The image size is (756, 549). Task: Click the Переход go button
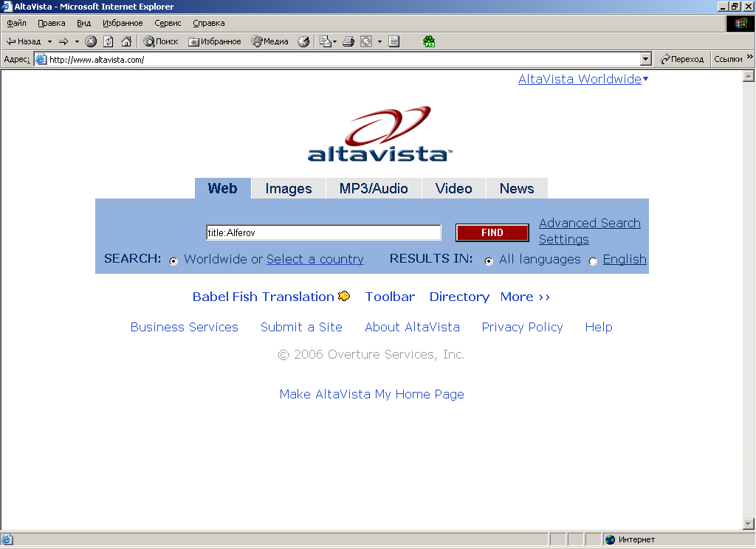click(682, 59)
